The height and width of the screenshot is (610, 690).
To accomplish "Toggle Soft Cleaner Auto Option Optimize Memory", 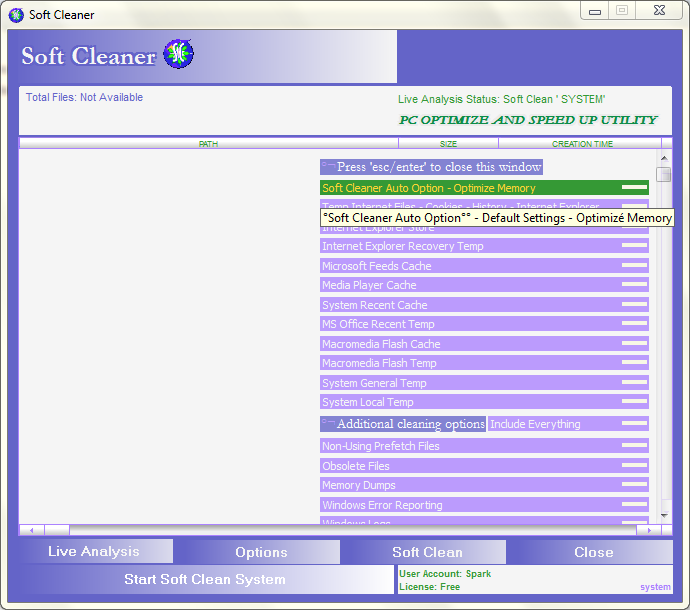I will 484,188.
